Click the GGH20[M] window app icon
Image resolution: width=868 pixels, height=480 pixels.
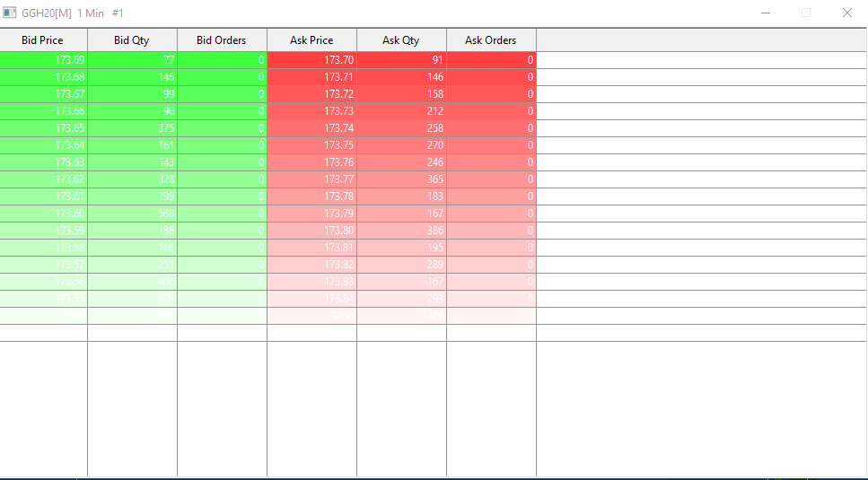coord(9,13)
